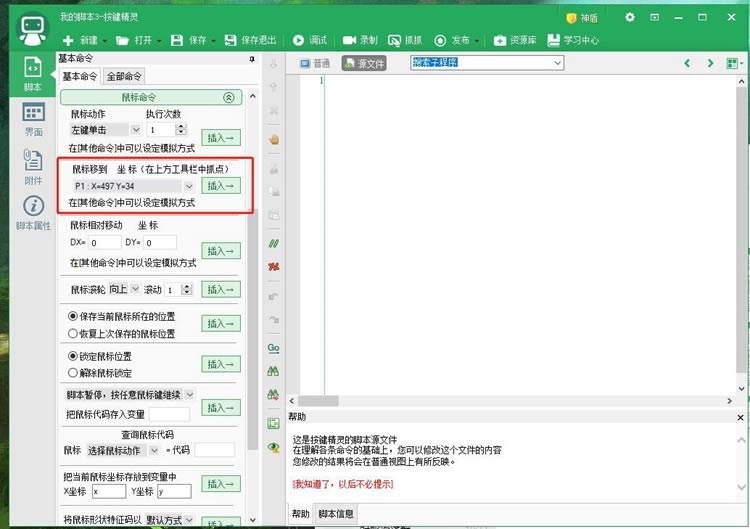Expand the P1 coordinate dropdown

[188, 186]
